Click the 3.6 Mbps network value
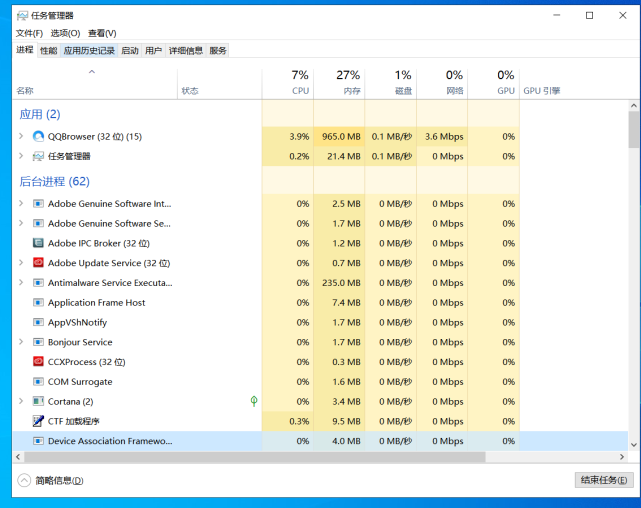 click(x=444, y=137)
